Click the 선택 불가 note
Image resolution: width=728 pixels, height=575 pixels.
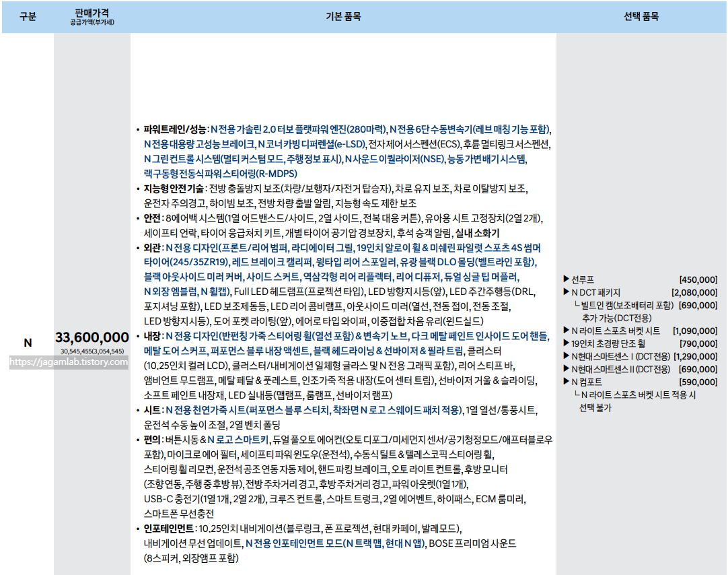click(595, 408)
